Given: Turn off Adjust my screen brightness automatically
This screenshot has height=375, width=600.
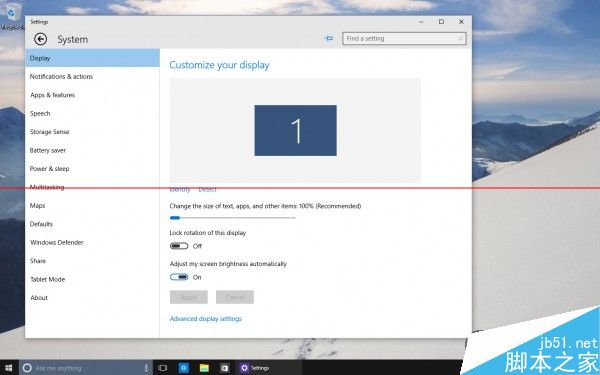Looking at the screenshot, I should (179, 277).
